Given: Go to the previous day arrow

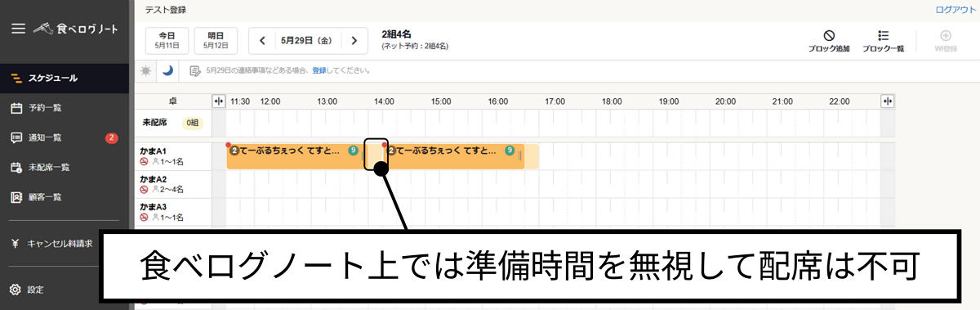Looking at the screenshot, I should [262, 40].
